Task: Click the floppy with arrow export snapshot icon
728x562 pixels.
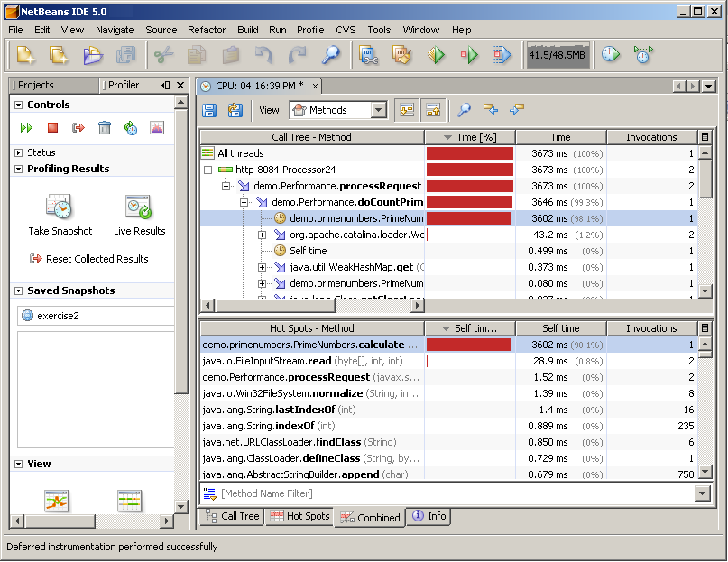Action: pyautogui.click(x=235, y=110)
